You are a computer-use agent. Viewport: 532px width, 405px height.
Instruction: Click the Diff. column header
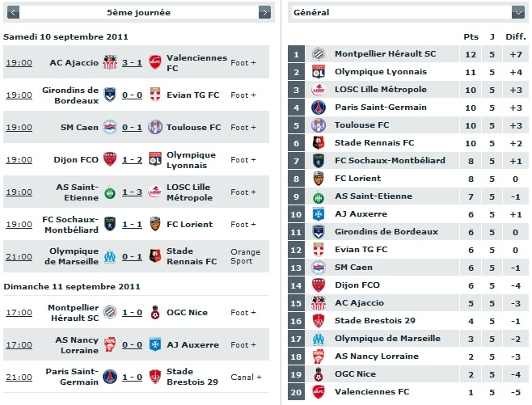516,36
